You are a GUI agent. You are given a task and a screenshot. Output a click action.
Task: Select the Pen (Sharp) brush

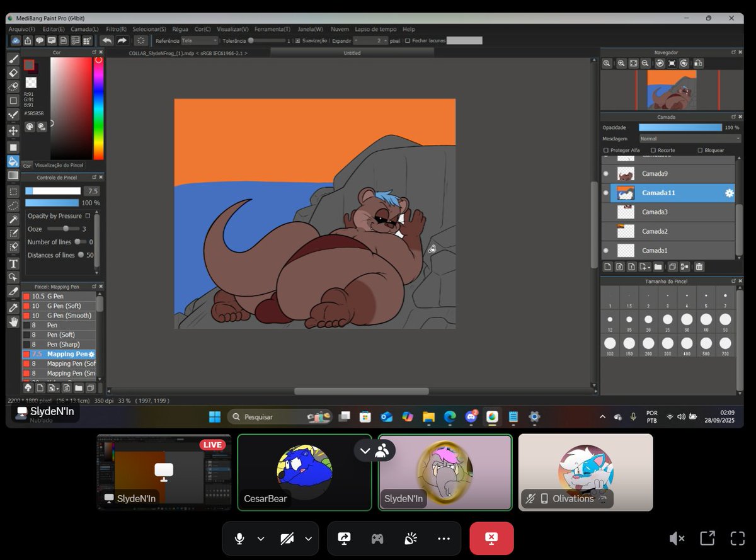point(59,345)
